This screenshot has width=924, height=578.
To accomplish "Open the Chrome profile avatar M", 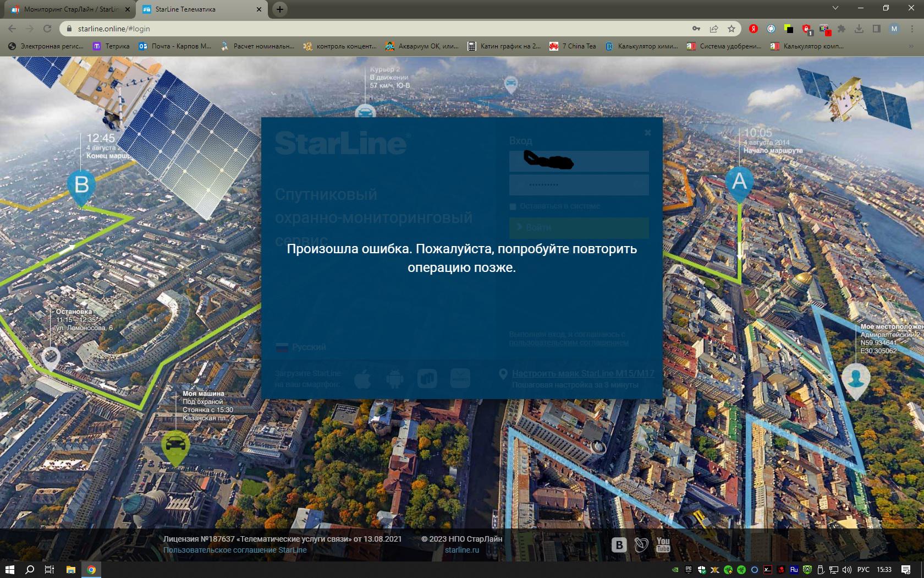I will pyautogui.click(x=894, y=29).
